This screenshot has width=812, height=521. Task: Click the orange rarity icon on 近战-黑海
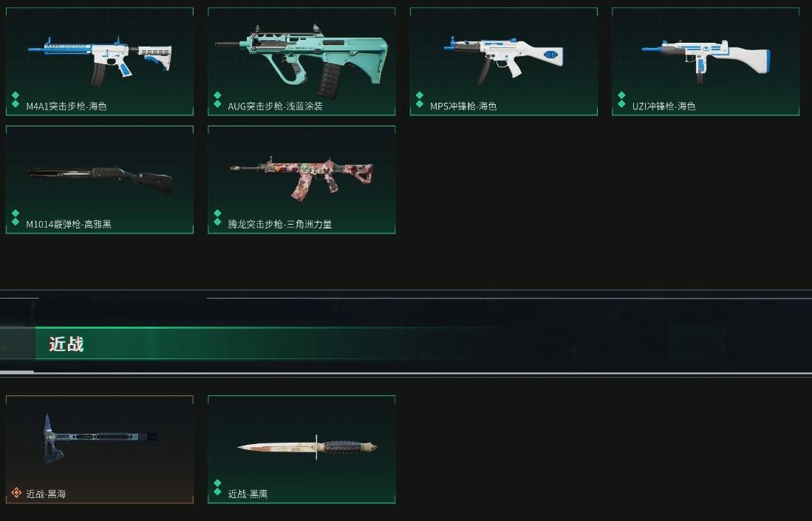16,492
